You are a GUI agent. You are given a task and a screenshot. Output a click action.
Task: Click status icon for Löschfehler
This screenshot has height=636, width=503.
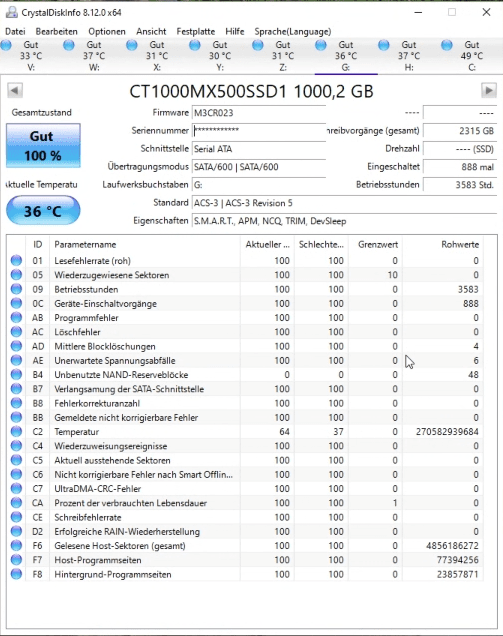tap(16, 332)
